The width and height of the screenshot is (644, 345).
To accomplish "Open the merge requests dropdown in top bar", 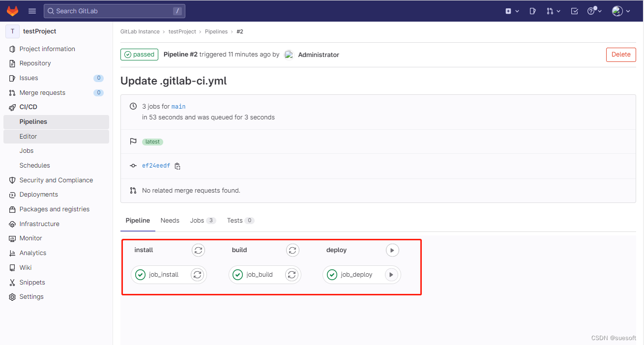I will (554, 11).
